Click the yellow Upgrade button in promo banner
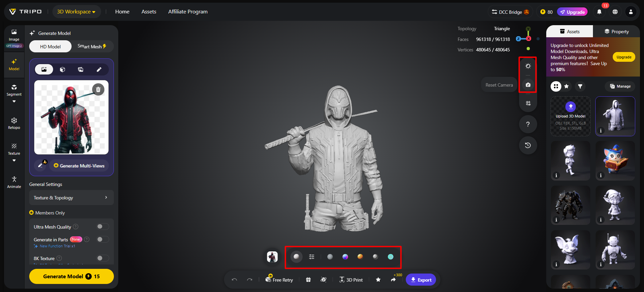 [x=624, y=57]
